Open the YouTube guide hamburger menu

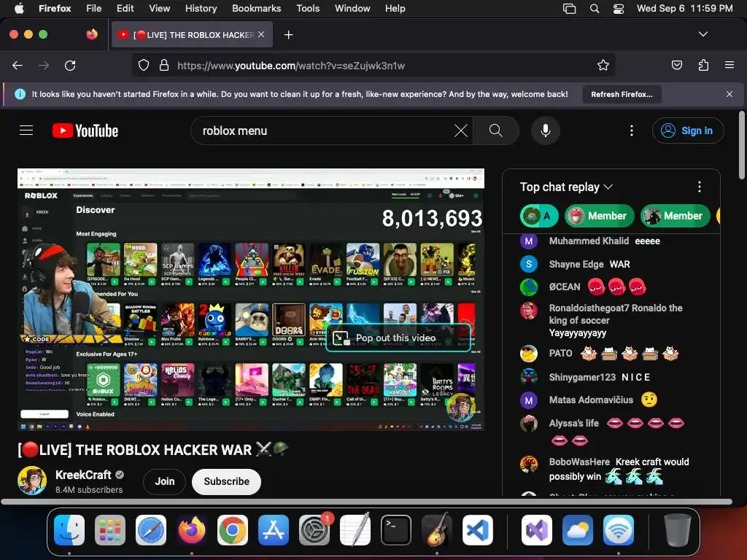click(x=26, y=131)
